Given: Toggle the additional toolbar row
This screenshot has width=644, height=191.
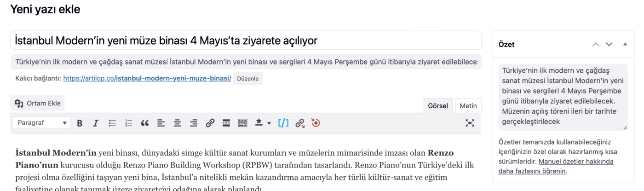Looking at the screenshot, I should click(x=242, y=123).
